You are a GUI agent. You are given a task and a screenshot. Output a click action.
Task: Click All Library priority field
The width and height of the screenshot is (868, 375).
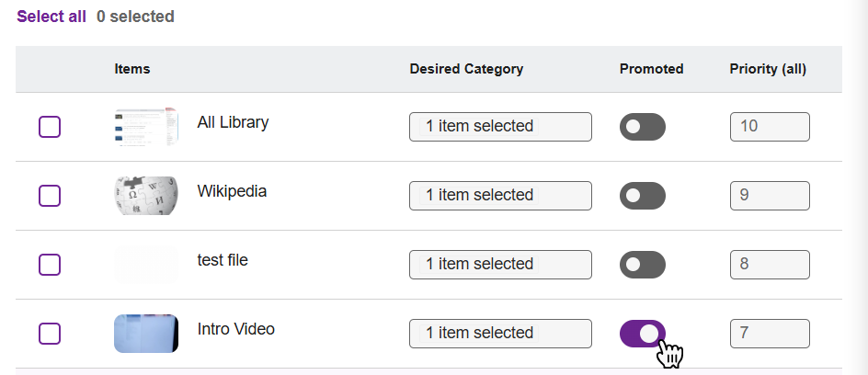tap(769, 127)
